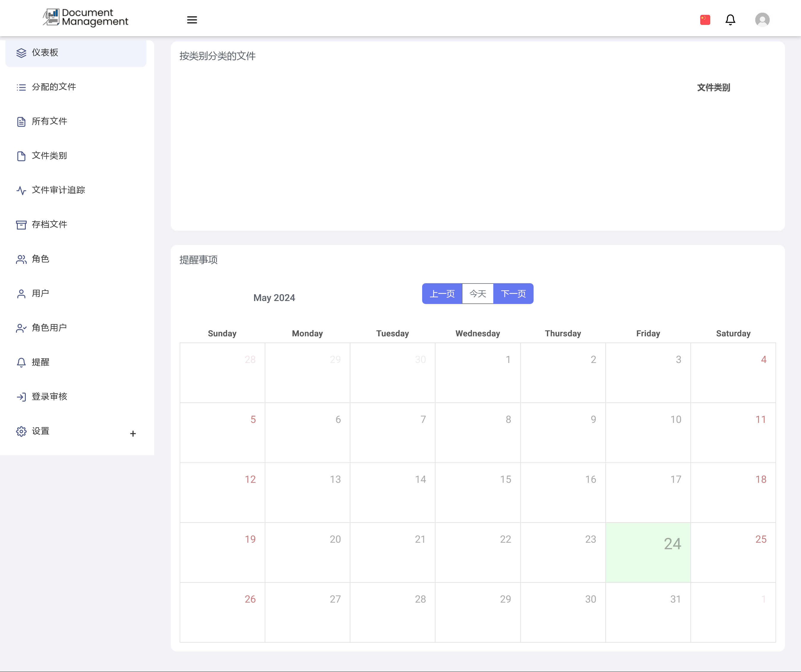Select highlighted day 24 on calendar
Viewport: 801px width, 672px height.
pos(648,552)
